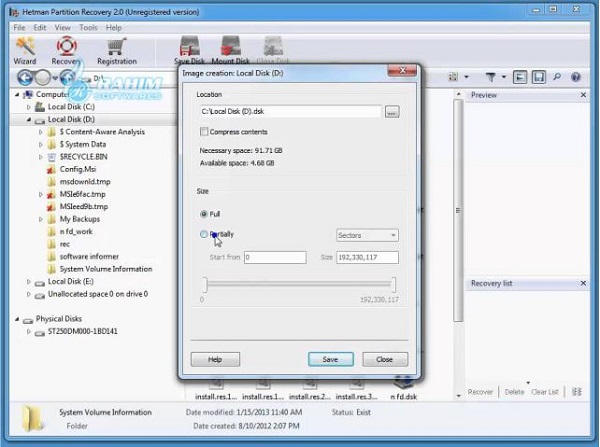Close the Preview panel
The width and height of the screenshot is (600, 447).
[583, 95]
